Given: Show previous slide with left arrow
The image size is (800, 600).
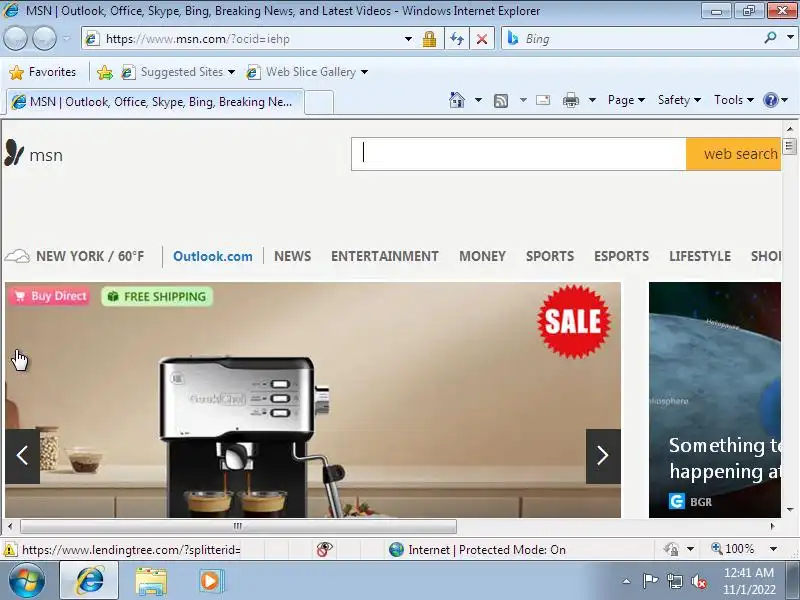Looking at the screenshot, I should 22,456.
